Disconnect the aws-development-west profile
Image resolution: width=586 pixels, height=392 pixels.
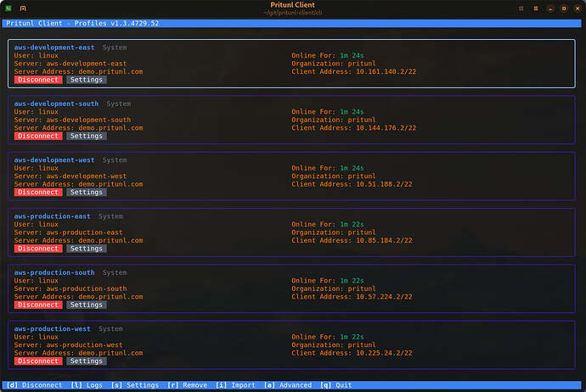[x=38, y=193]
